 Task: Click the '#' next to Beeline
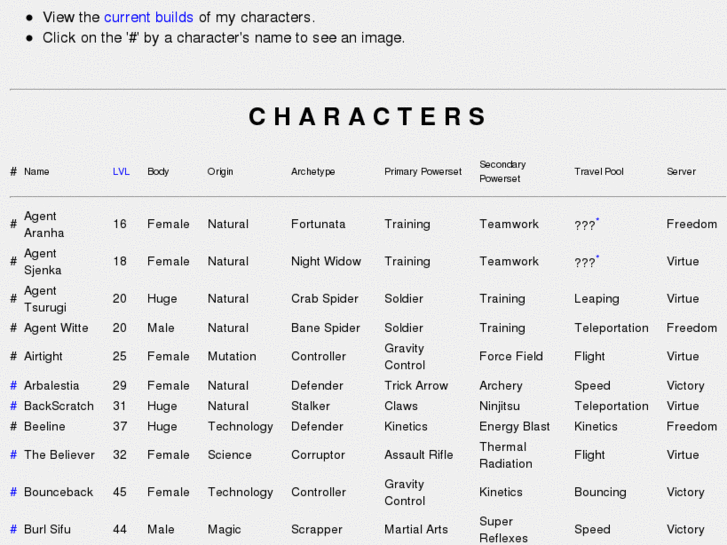click(x=14, y=427)
